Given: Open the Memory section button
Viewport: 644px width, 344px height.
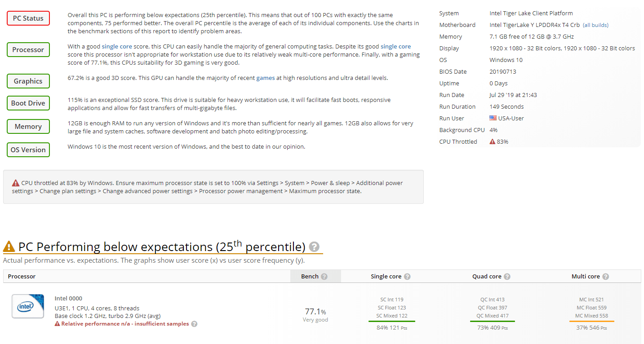Looking at the screenshot, I should 28,127.
